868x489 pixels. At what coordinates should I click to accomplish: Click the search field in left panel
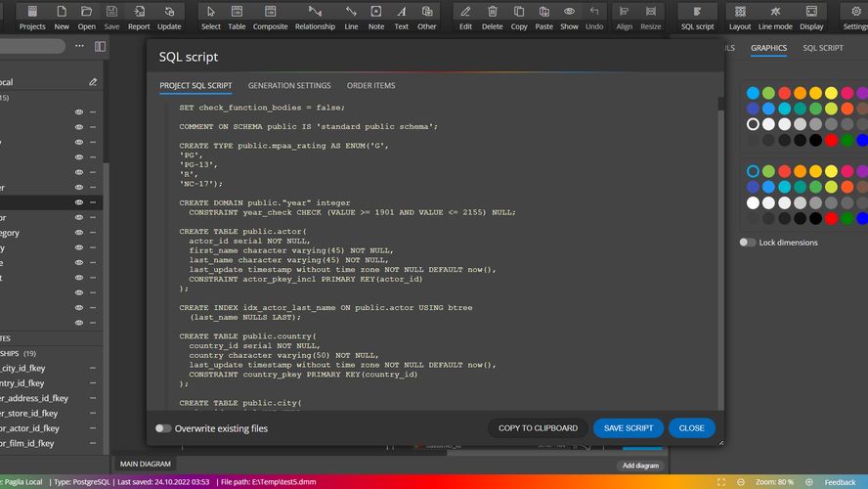[31, 46]
